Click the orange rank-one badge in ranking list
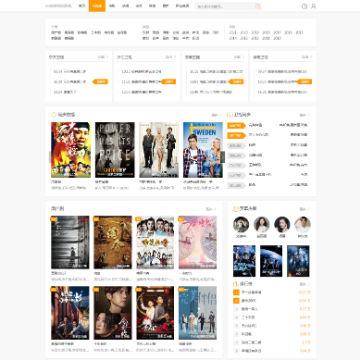Image resolution: width=360 pixels, height=360 pixels. tap(236, 292)
